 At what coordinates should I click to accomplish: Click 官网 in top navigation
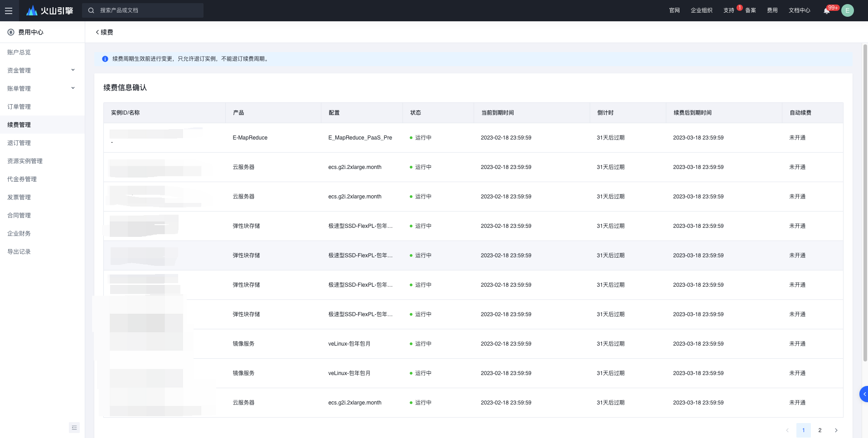click(x=674, y=10)
